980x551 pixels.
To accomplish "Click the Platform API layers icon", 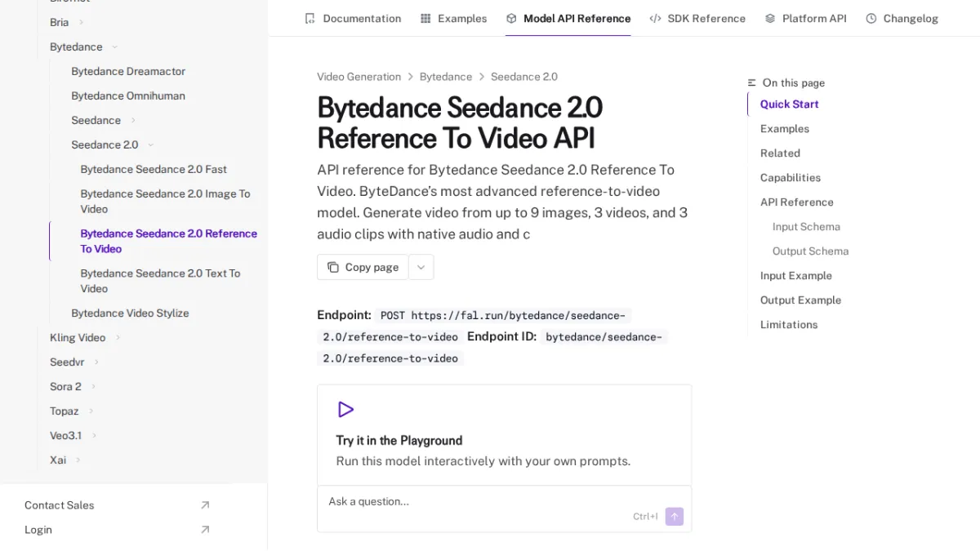I will (x=770, y=18).
